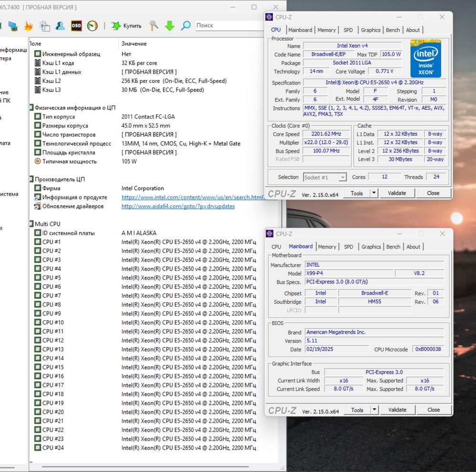Open Graphics tab in bottom CPU-Z window

point(371,247)
